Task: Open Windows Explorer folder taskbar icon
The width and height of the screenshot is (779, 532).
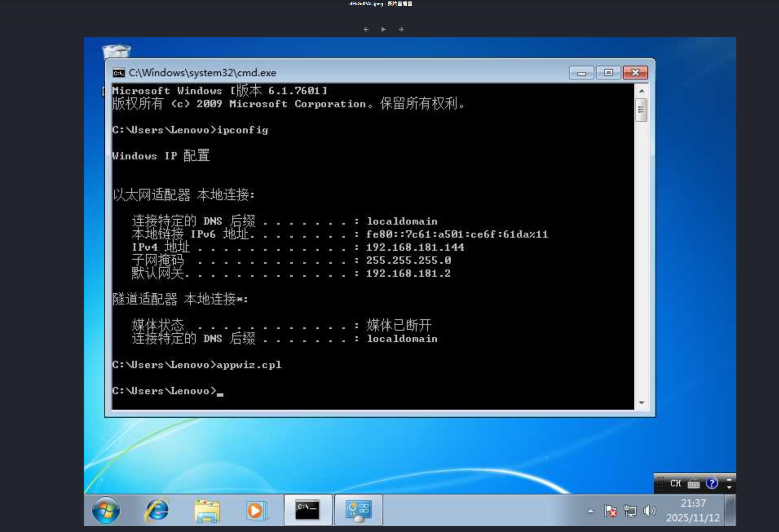Action: pos(207,510)
